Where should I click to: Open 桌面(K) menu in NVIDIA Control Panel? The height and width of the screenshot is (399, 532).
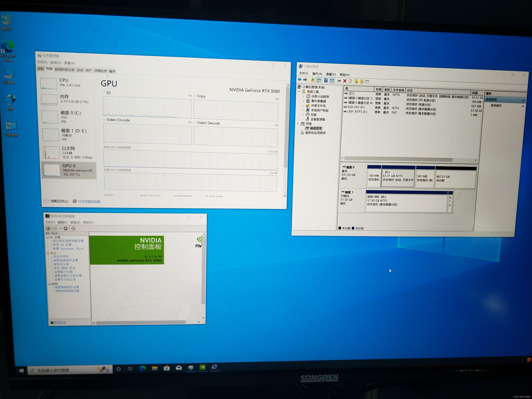click(x=75, y=222)
